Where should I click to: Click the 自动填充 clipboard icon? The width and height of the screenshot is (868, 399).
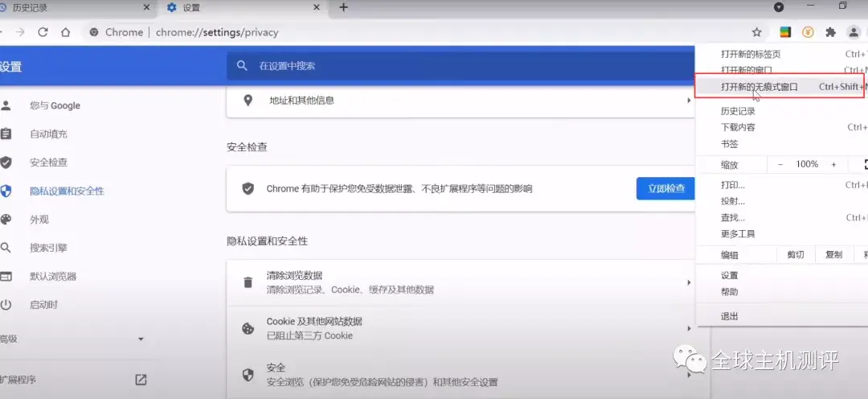(x=6, y=134)
